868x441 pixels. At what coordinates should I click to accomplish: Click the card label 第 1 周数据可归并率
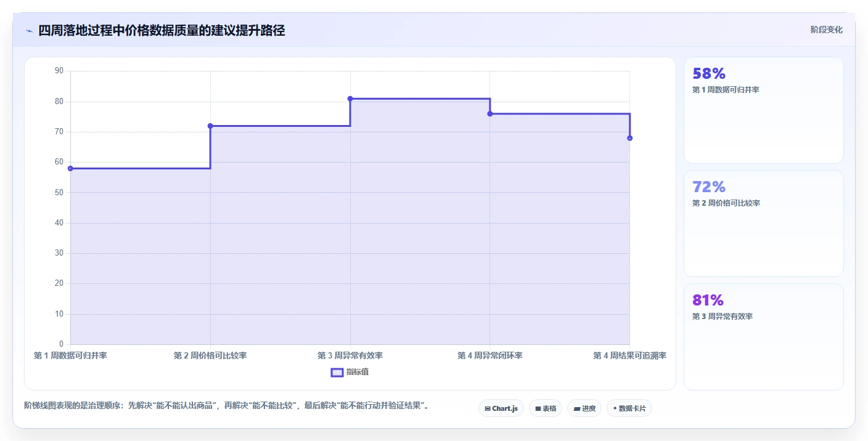click(x=726, y=90)
